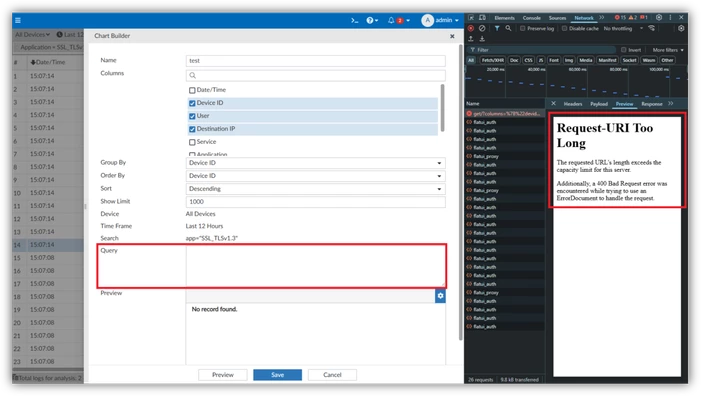Enable Disable cache checkbox
The width and height of the screenshot is (701, 396).
point(564,29)
